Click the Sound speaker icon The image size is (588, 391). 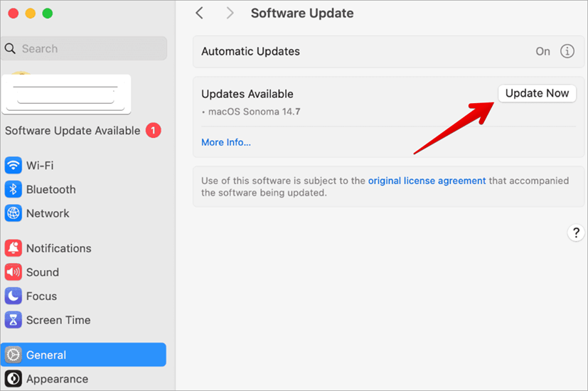[x=13, y=272]
